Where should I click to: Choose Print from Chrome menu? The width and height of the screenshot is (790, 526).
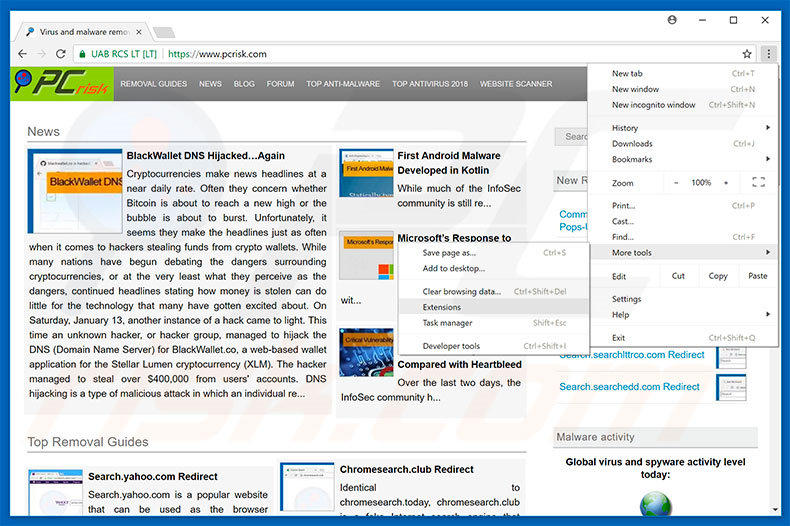tap(683, 206)
